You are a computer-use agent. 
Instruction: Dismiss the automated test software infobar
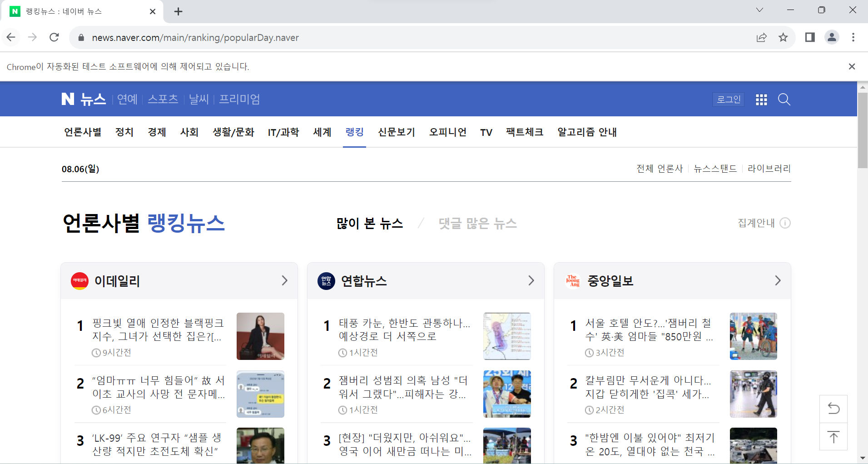[852, 66]
